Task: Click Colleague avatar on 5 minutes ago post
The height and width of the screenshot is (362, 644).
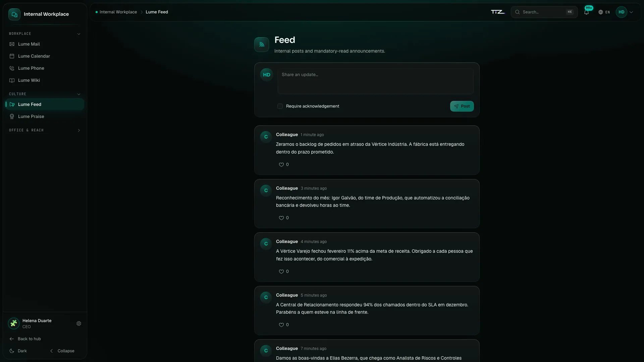Action: [266, 297]
